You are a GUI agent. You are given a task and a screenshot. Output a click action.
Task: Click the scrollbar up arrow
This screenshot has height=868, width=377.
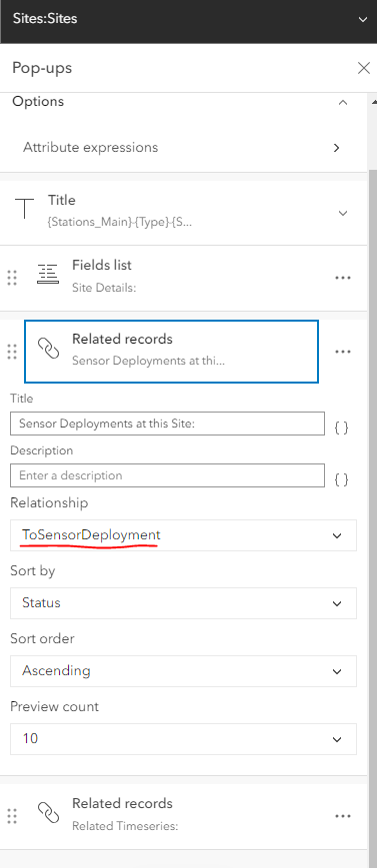(x=373, y=101)
